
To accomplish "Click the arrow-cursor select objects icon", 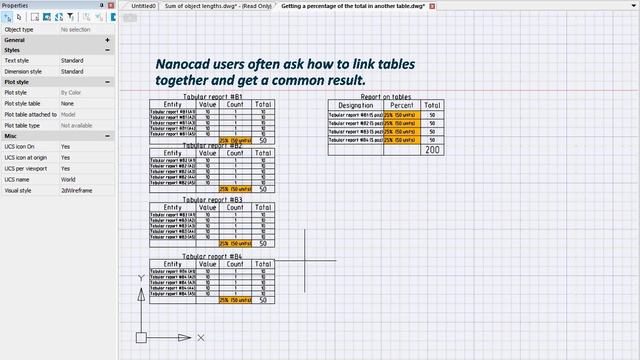I will (x=19, y=17).
